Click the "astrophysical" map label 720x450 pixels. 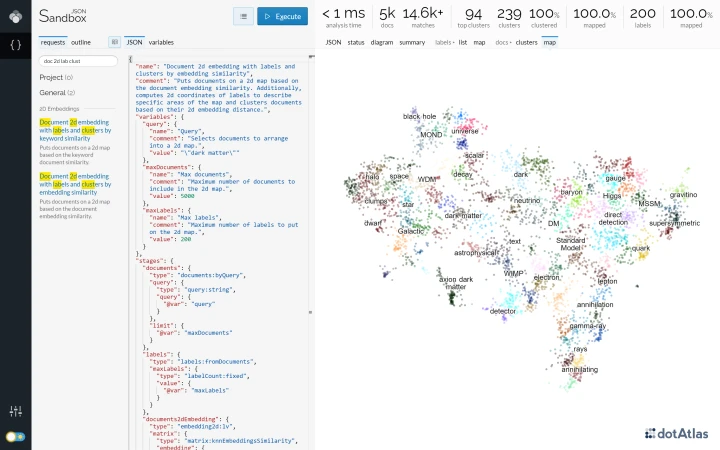pyautogui.click(x=476, y=253)
